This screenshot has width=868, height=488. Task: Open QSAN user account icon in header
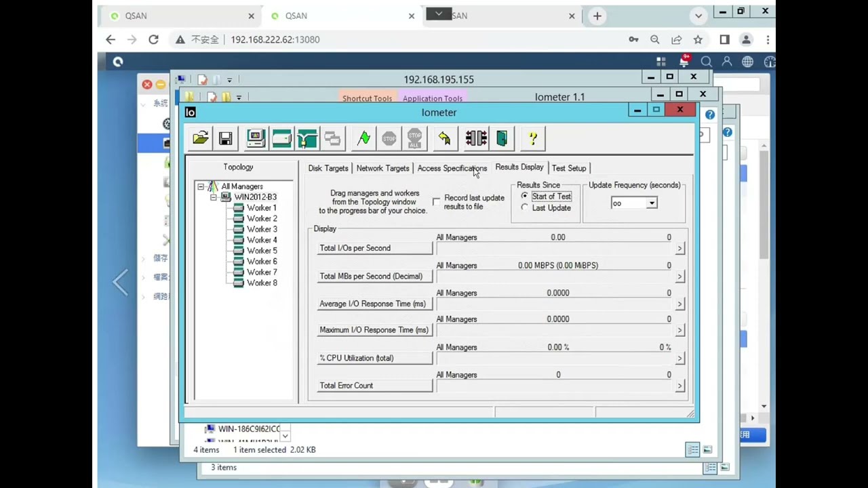click(727, 62)
